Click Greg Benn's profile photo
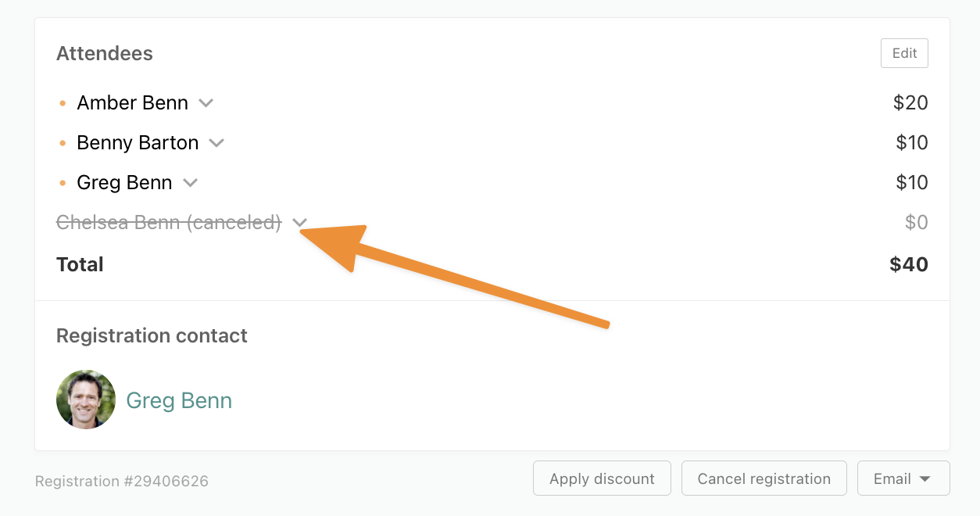Image resolution: width=980 pixels, height=516 pixels. pos(86,400)
